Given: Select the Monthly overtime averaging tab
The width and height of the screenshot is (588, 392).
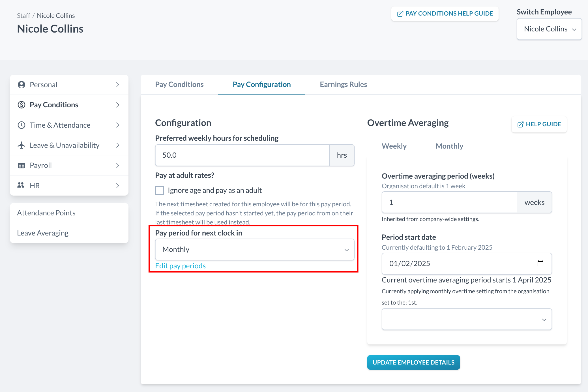Looking at the screenshot, I should coord(449,146).
